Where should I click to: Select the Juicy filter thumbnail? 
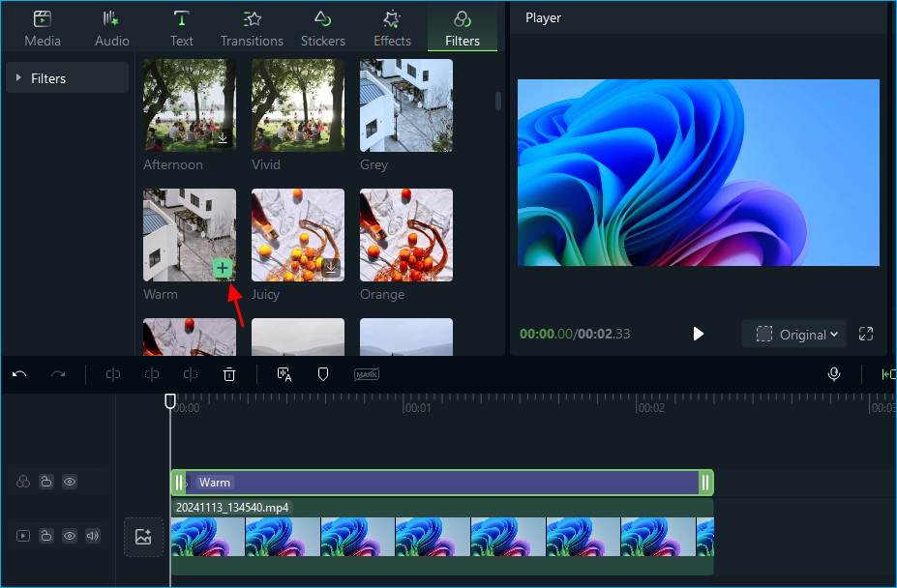297,234
